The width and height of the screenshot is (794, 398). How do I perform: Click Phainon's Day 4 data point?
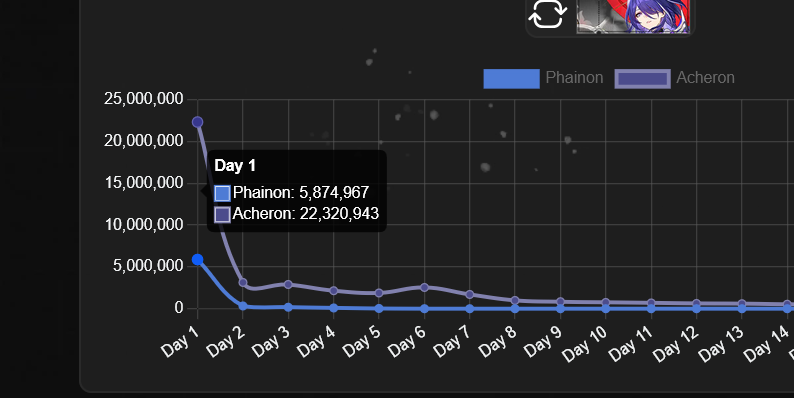(x=334, y=308)
